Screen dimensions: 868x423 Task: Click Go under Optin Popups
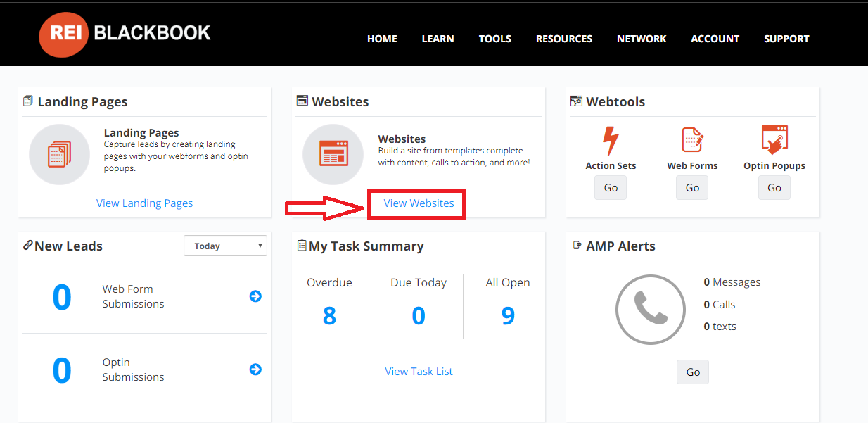pos(774,188)
